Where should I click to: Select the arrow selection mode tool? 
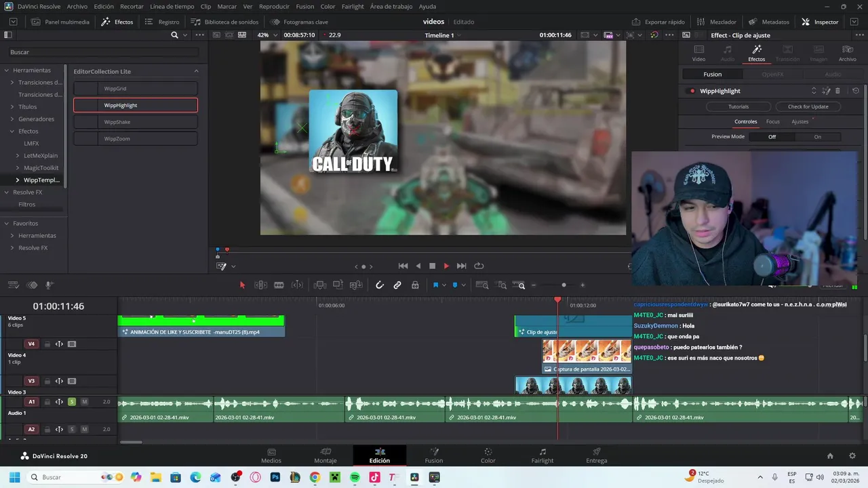click(242, 285)
